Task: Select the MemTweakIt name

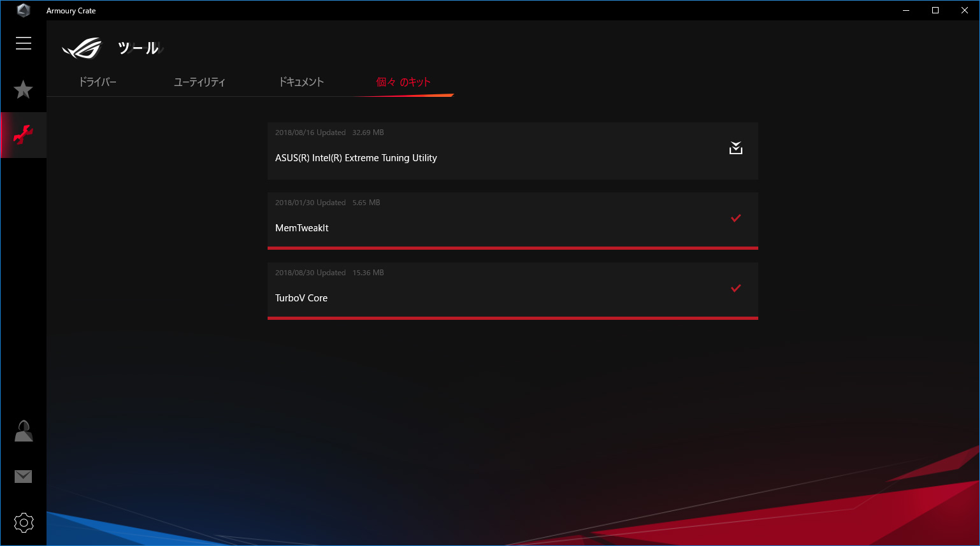Action: tap(302, 228)
